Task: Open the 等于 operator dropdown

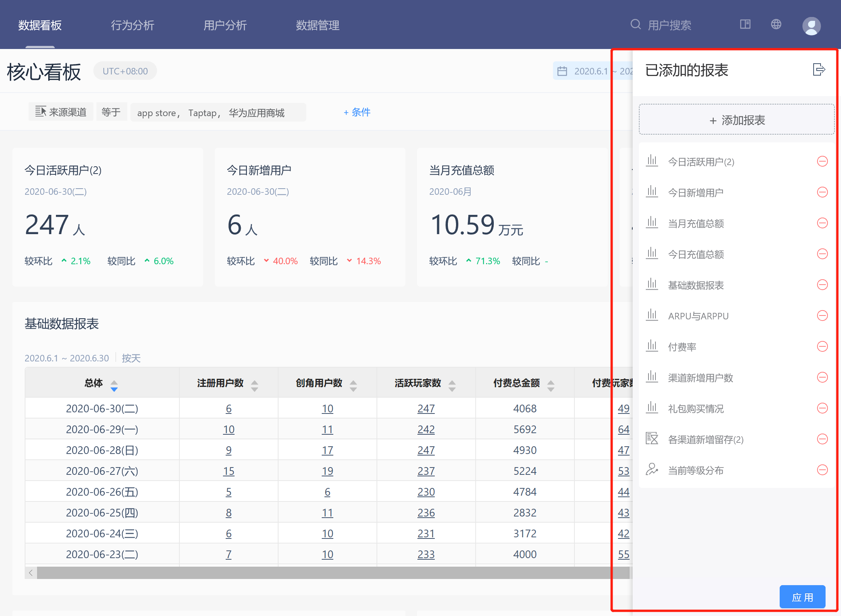Action: [x=111, y=112]
